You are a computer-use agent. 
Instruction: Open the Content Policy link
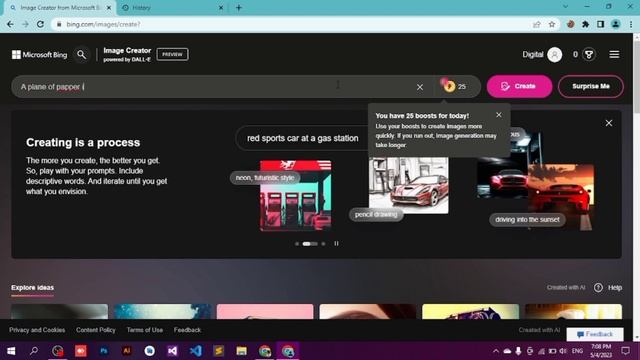click(96, 330)
